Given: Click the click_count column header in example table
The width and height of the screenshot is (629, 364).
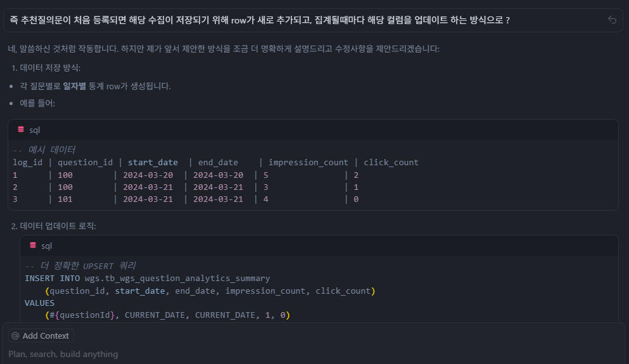Looking at the screenshot, I should pos(391,163).
